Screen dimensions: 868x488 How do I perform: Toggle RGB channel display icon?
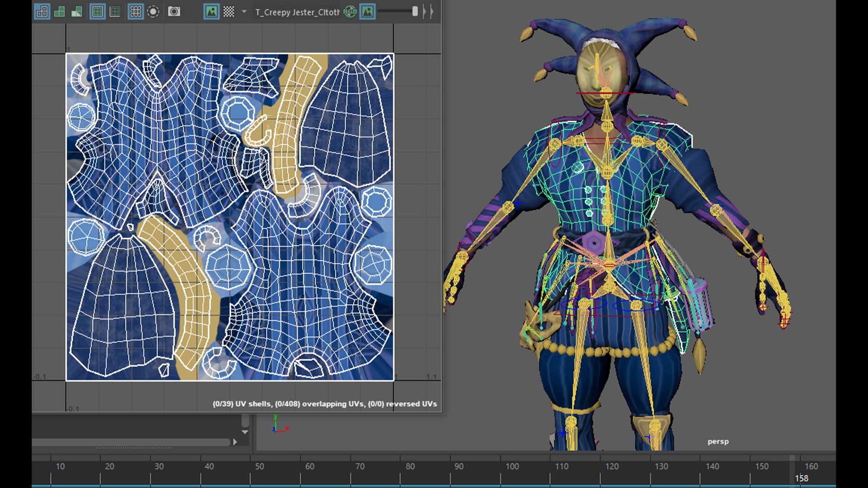click(x=350, y=12)
